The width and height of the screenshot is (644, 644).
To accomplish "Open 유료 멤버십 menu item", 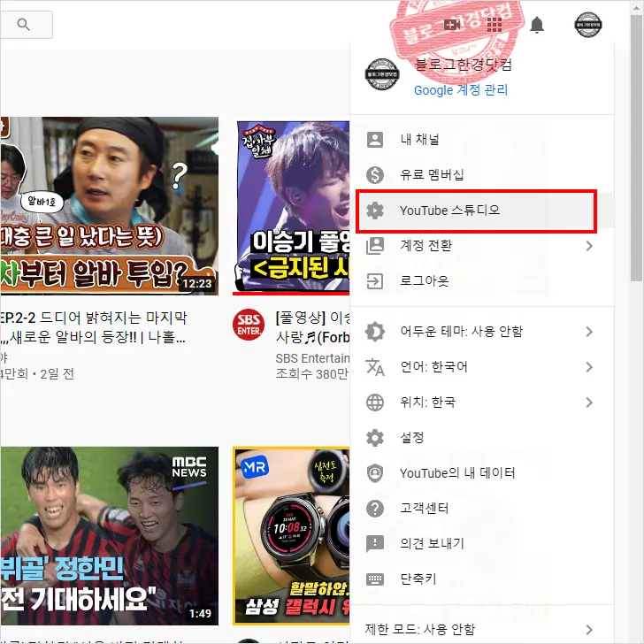I will [482, 175].
